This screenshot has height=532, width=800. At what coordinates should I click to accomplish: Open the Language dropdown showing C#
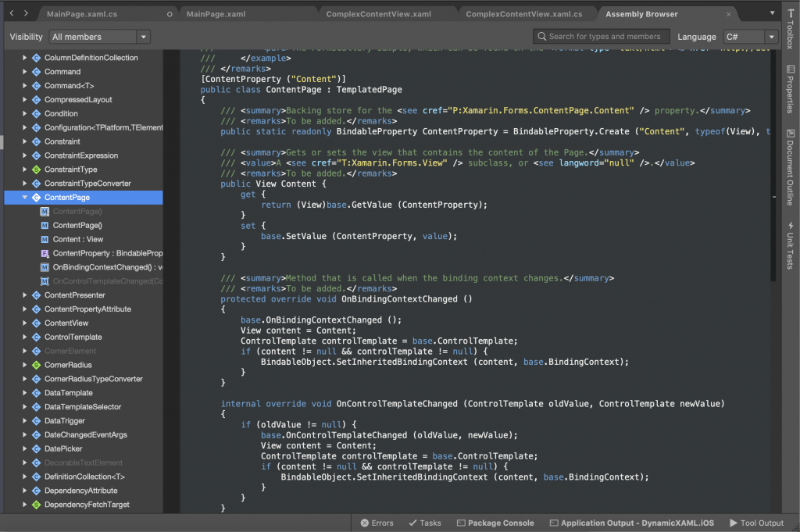pyautogui.click(x=749, y=36)
